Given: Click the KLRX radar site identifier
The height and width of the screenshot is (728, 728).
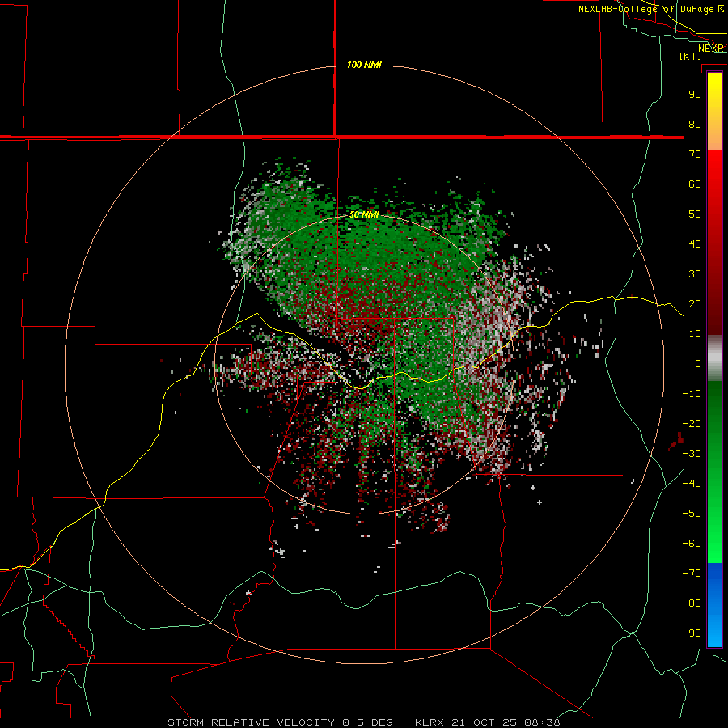Looking at the screenshot, I should click(430, 722).
